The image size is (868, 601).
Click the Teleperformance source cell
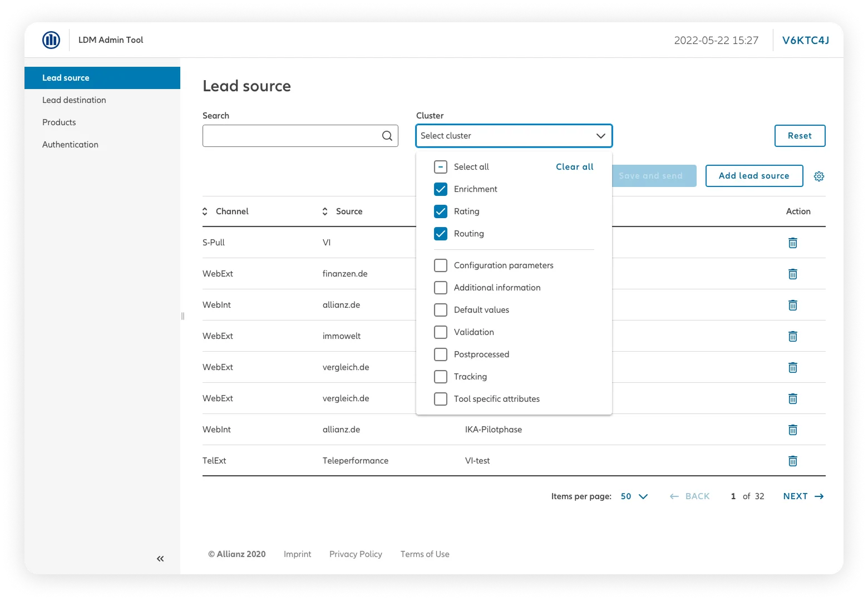click(356, 461)
